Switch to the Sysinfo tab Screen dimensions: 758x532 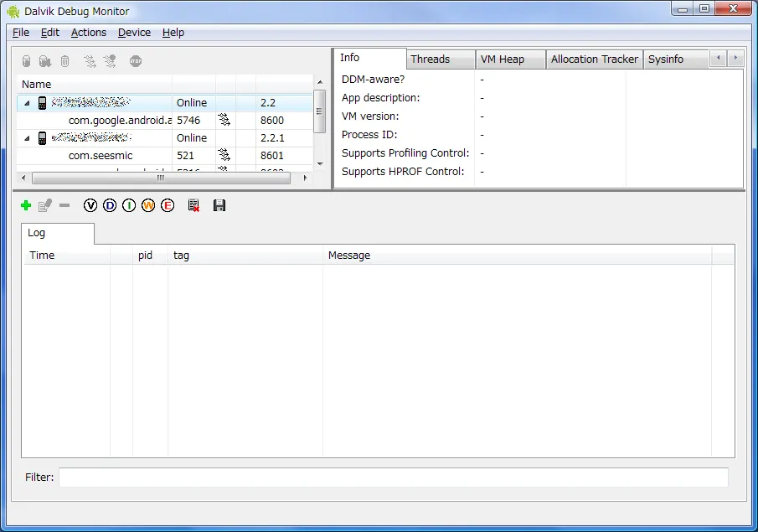[676, 59]
